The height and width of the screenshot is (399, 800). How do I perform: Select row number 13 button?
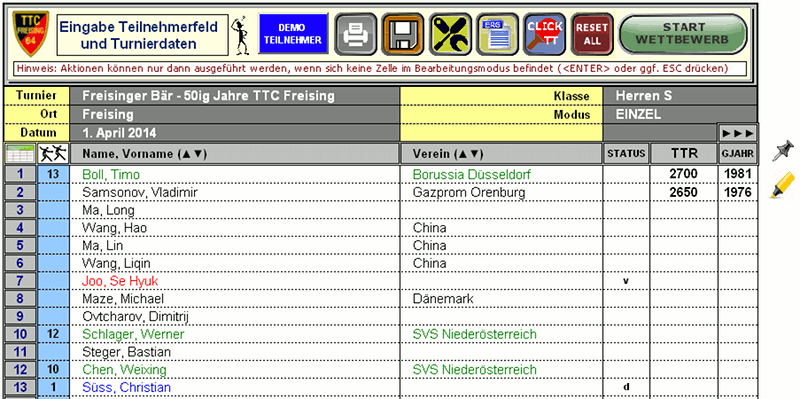pyautogui.click(x=20, y=387)
